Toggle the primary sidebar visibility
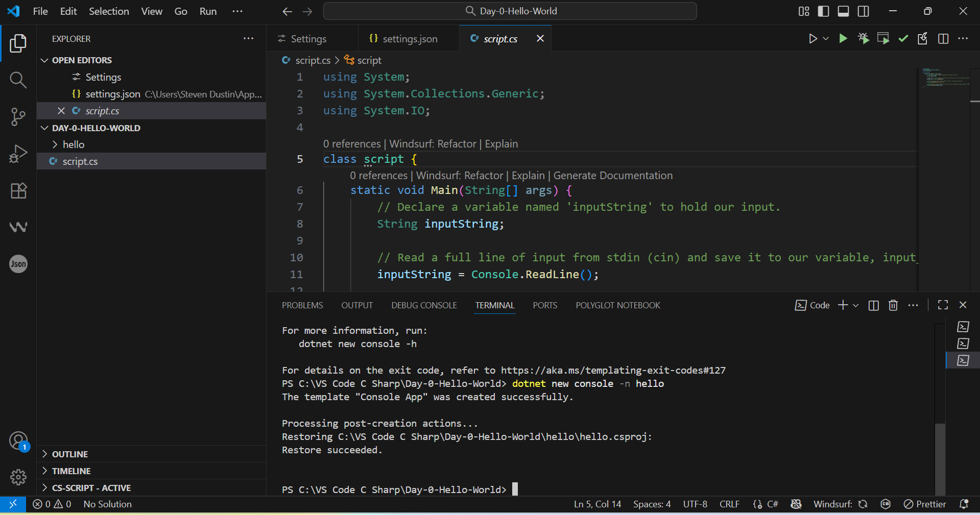 [823, 11]
